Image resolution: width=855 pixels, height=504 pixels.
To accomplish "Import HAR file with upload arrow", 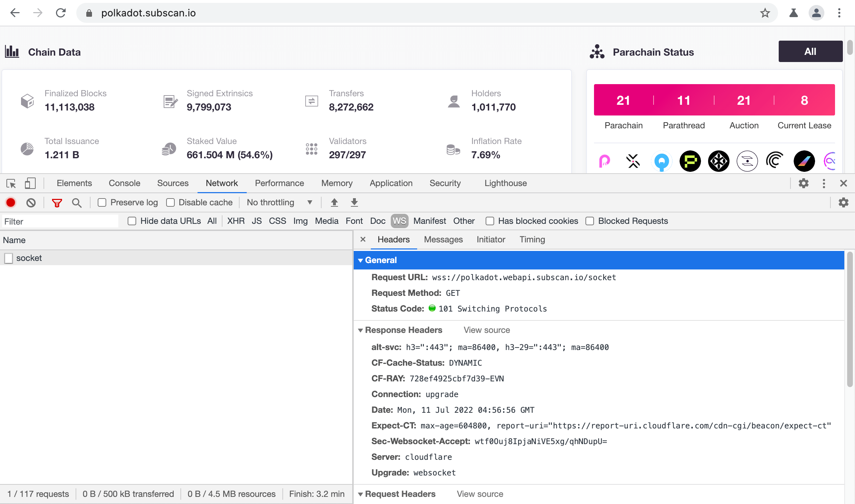I will (334, 202).
